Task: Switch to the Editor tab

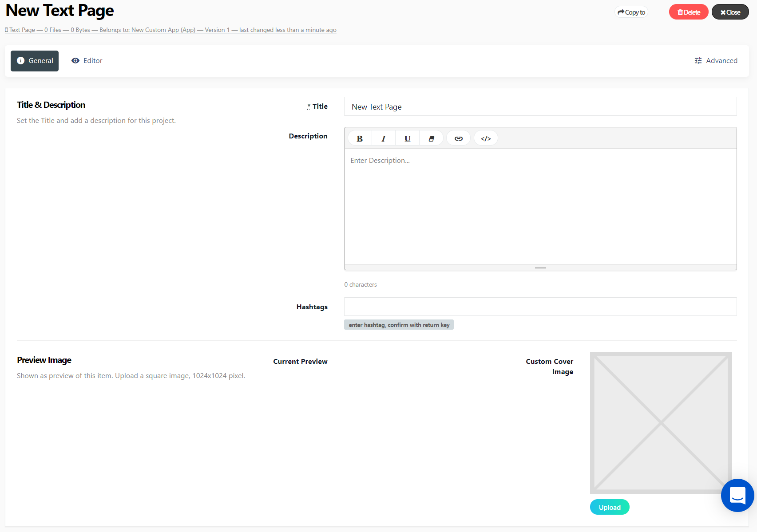Action: [x=87, y=61]
